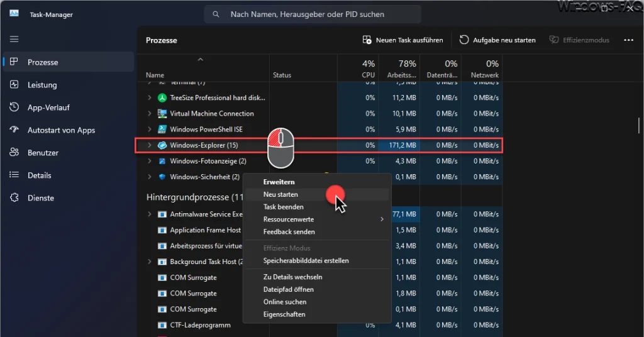Click the process list vertical scrollbar
644x337 pixels.
tap(639, 126)
